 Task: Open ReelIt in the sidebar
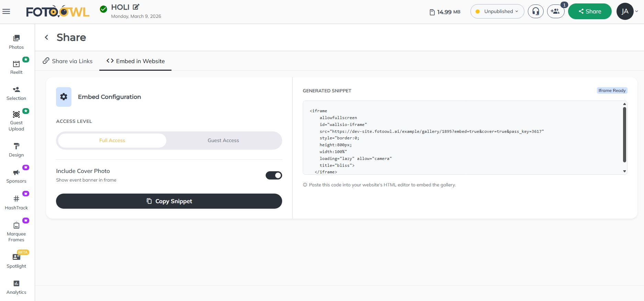(16, 67)
